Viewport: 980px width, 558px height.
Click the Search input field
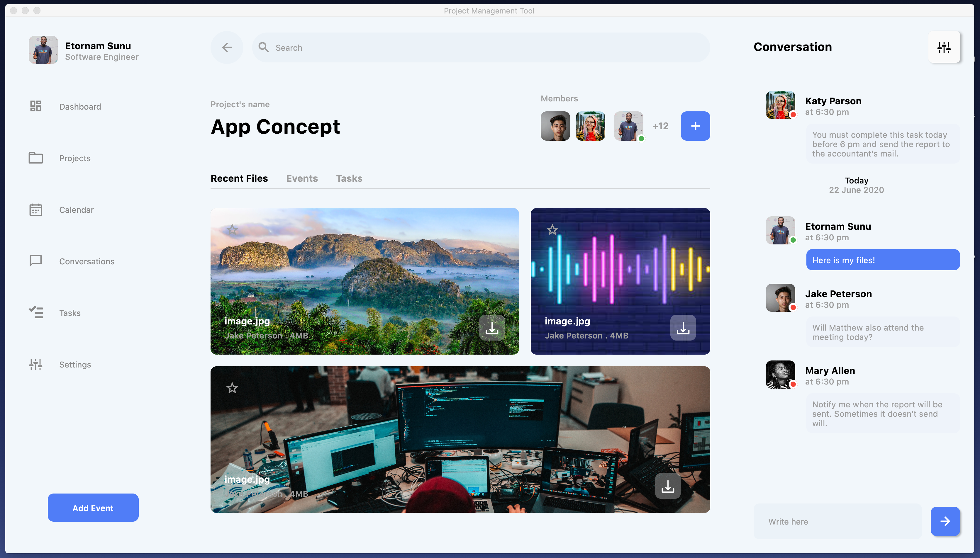pos(479,47)
